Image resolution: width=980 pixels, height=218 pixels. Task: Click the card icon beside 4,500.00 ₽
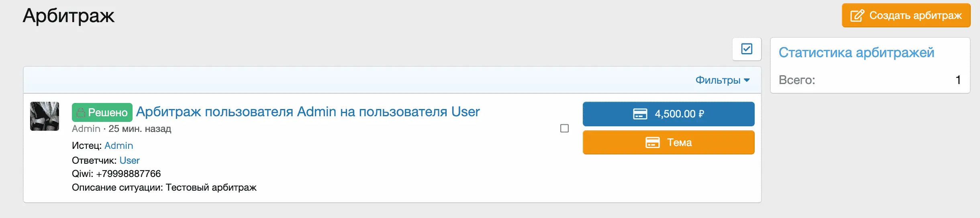click(640, 114)
